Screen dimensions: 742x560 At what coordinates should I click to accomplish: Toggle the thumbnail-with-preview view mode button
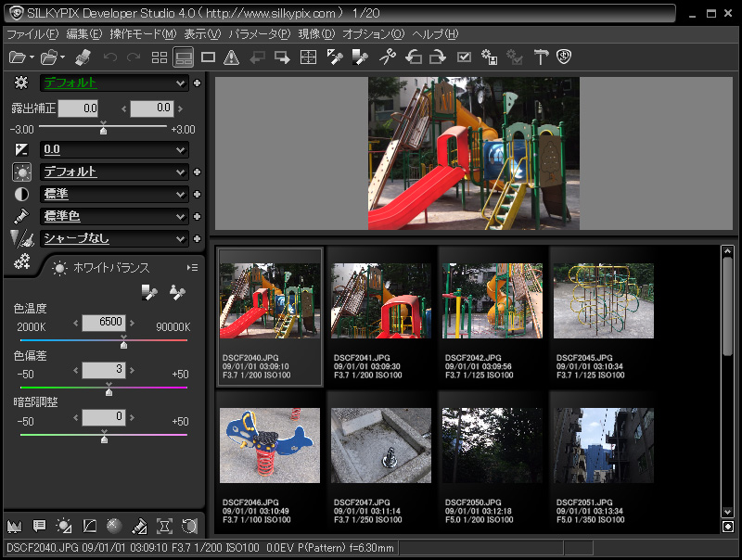184,57
